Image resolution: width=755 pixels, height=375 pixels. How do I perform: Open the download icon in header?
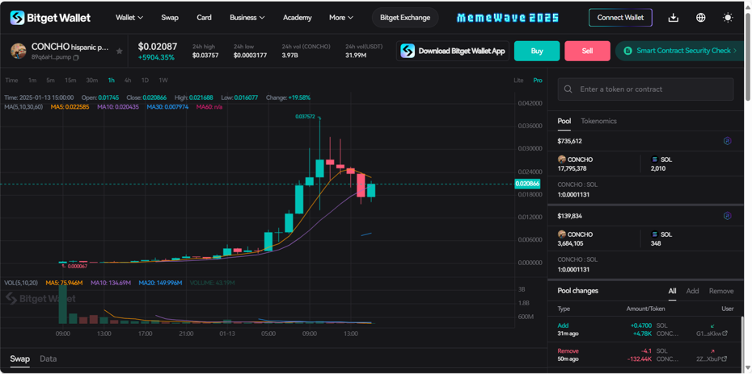(674, 18)
